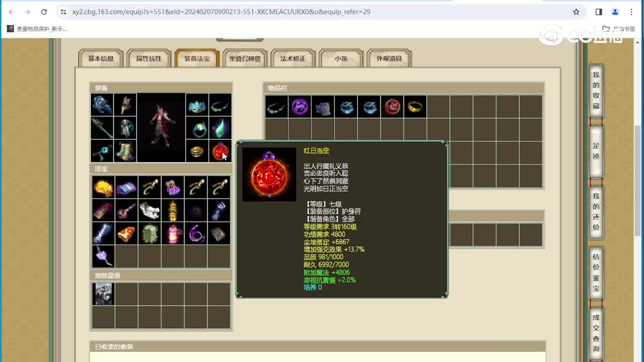The height and width of the screenshot is (362, 644).
Task: Select the cyan ring equipment icon
Action: coord(197,128)
